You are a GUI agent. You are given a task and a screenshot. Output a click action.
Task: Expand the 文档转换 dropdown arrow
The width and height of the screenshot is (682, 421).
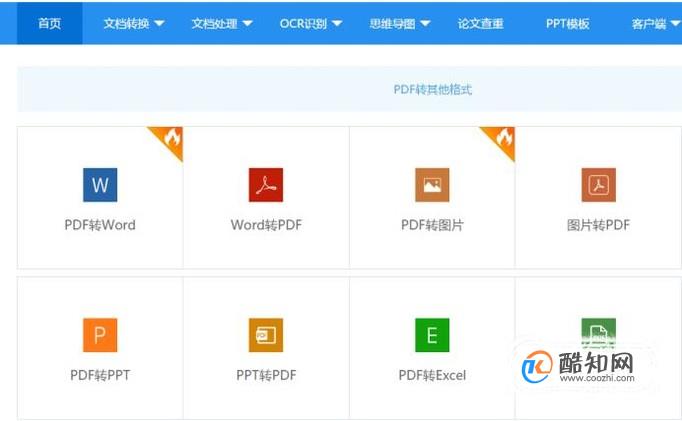click(x=159, y=23)
